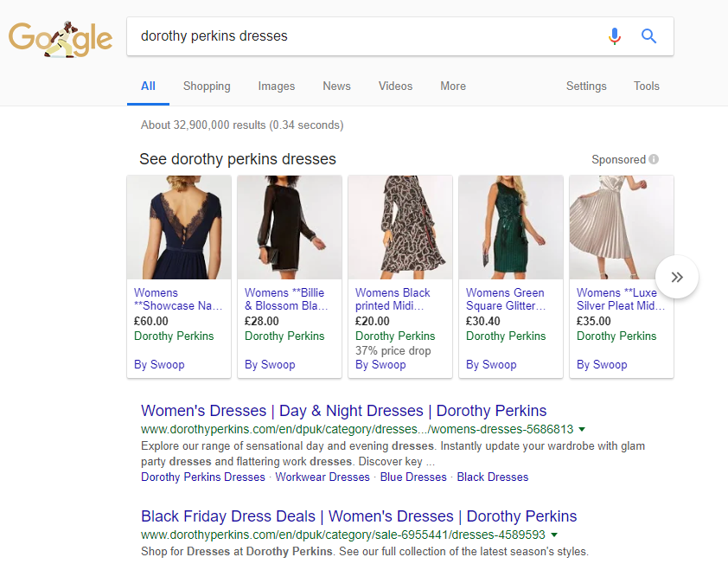
Task: Open the Women's Dresses Day & Night result
Action: 343,411
